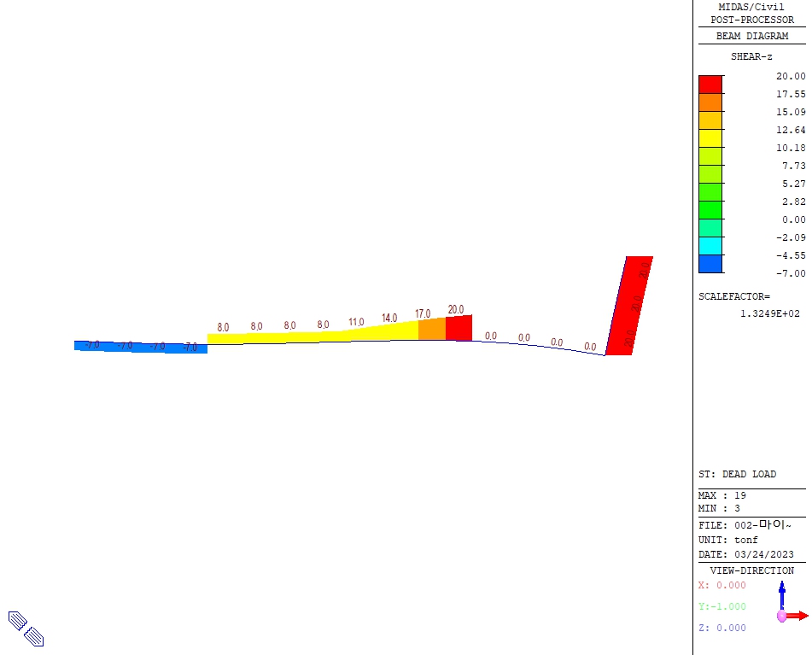Click the MIN : 3 entry

point(719,508)
